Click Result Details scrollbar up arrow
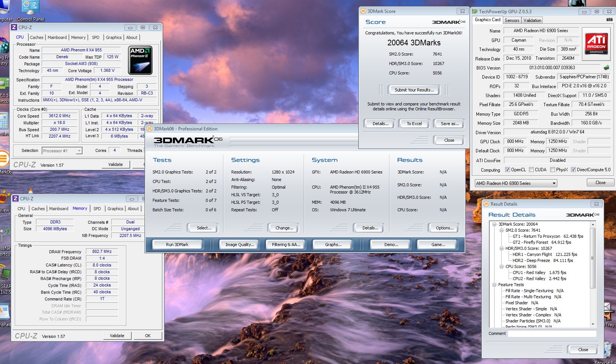Viewport: 616px width, 364px height. click(x=593, y=225)
